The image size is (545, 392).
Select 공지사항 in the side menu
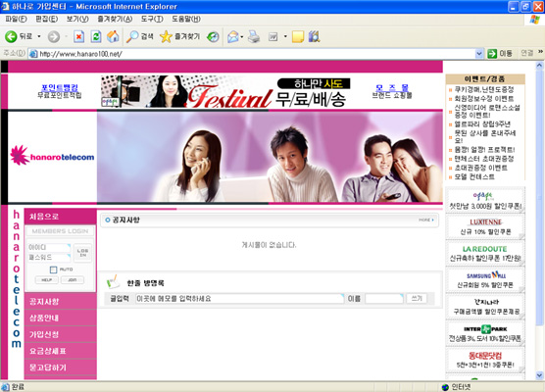click(x=61, y=301)
